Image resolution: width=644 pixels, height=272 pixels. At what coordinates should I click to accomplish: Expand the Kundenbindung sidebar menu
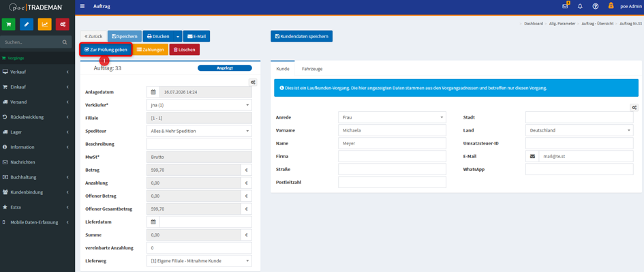(x=37, y=192)
